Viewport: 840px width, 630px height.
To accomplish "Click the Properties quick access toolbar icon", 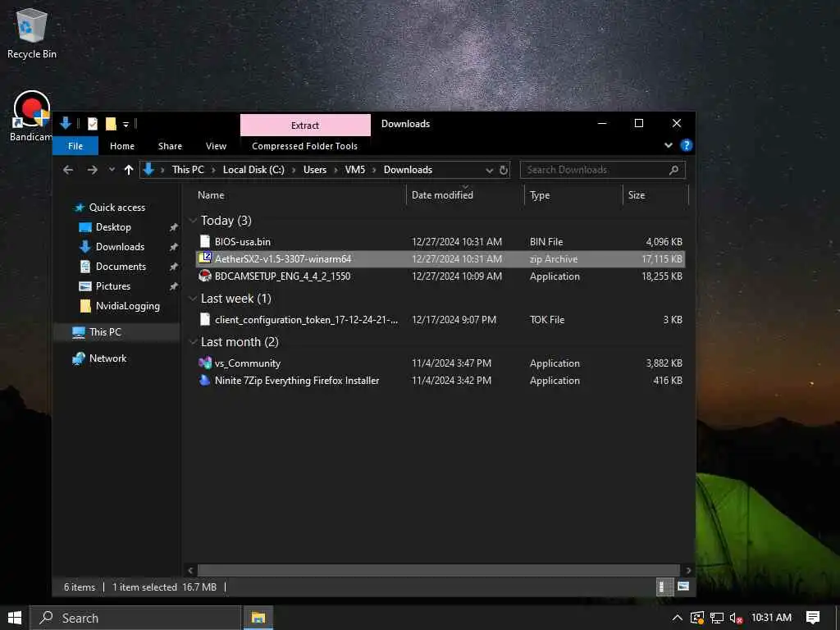I will (93, 124).
